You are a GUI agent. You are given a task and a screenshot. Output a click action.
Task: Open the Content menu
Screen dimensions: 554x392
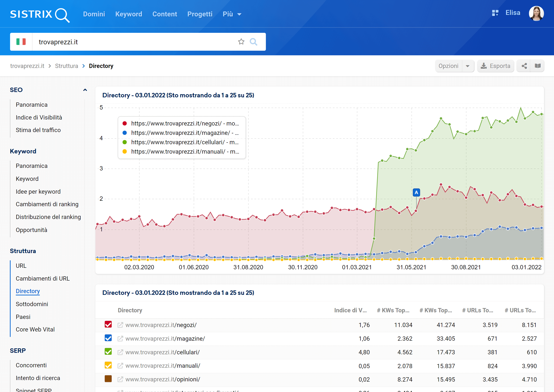pyautogui.click(x=165, y=14)
